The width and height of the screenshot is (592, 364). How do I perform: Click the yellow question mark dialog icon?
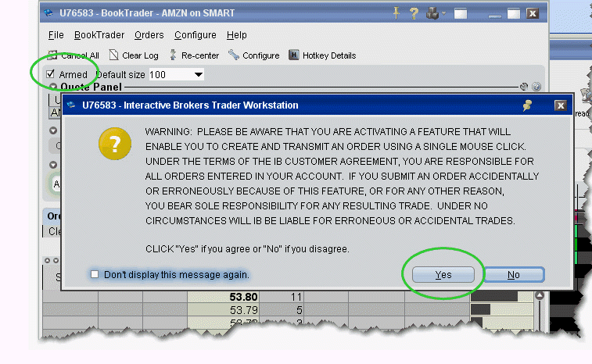(115, 144)
